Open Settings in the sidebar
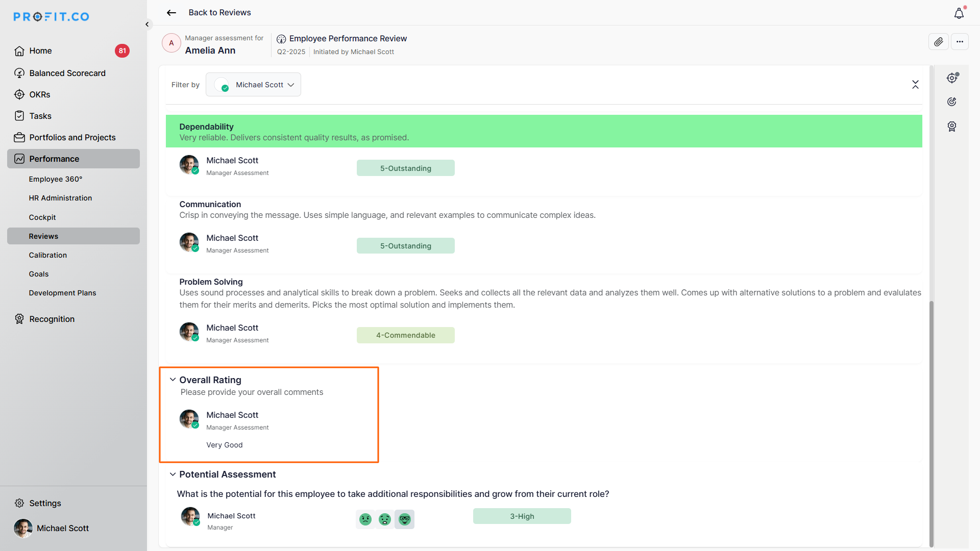 point(45,503)
